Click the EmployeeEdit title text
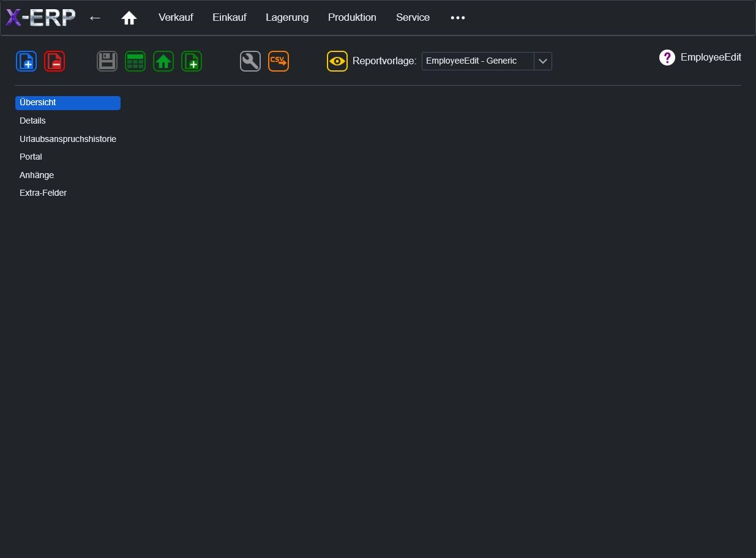This screenshot has width=756, height=558. 711,58
